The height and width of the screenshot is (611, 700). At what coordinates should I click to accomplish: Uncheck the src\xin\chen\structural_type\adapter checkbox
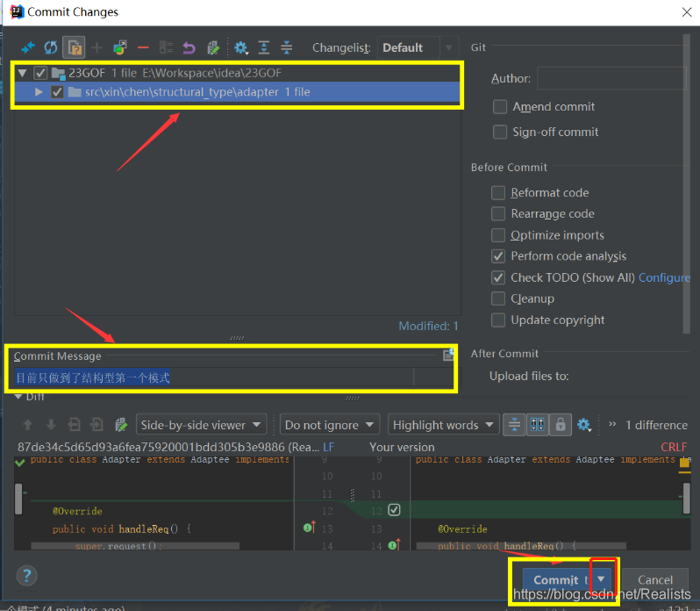[57, 92]
